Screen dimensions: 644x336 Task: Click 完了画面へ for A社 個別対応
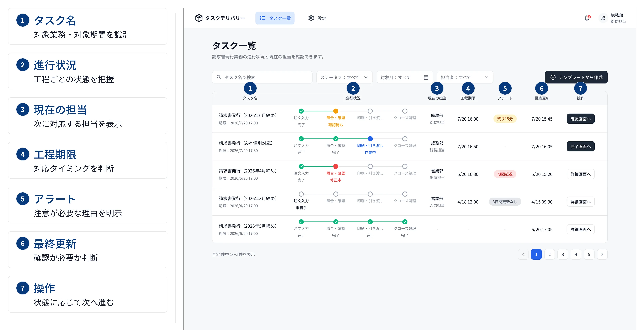(580, 146)
